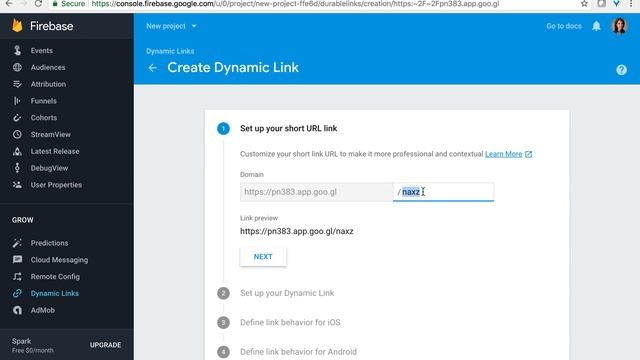The image size is (640, 360).
Task: Click the UPGRADE button
Action: coord(105,345)
